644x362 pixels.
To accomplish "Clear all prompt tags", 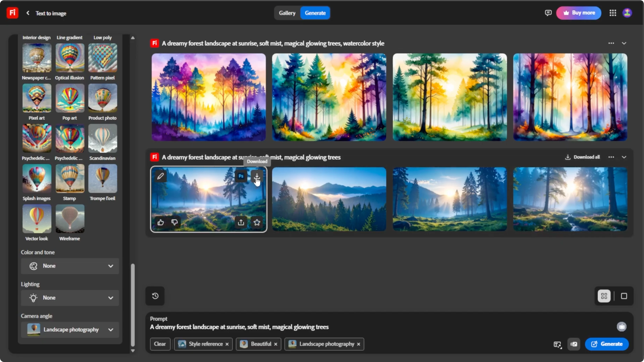I will [160, 344].
